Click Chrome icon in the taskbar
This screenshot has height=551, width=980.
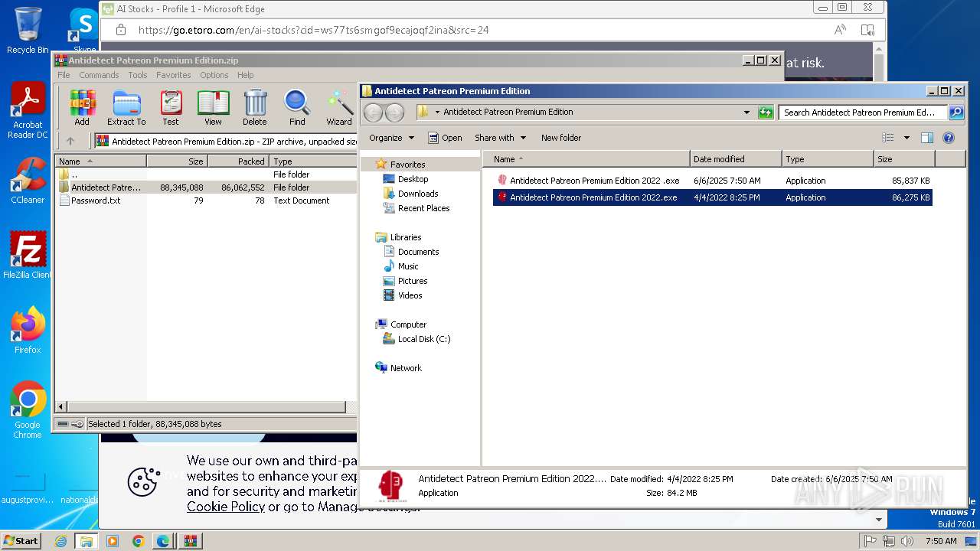point(138,541)
